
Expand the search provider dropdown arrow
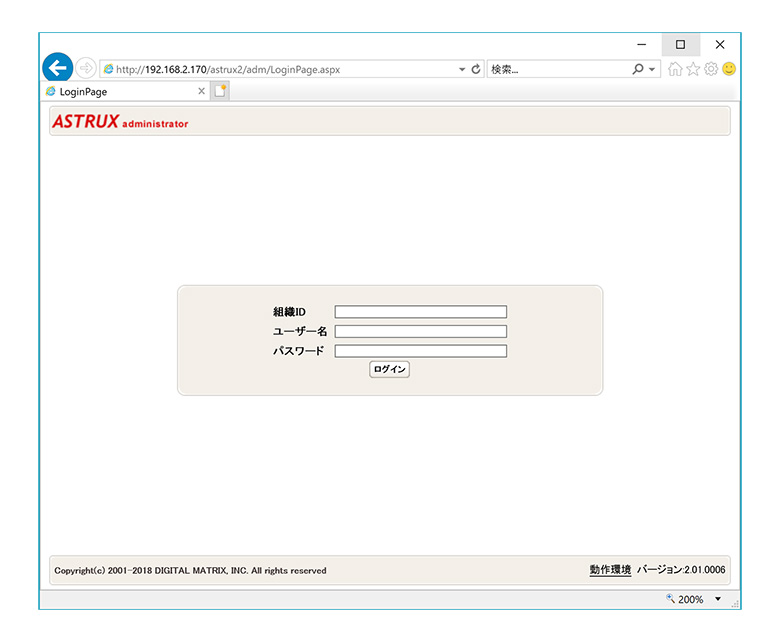tap(652, 70)
